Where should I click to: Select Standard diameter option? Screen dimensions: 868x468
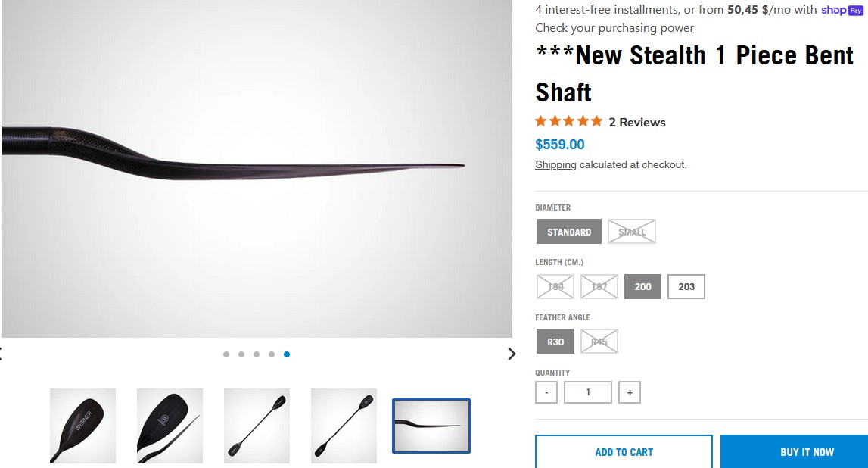click(x=569, y=232)
